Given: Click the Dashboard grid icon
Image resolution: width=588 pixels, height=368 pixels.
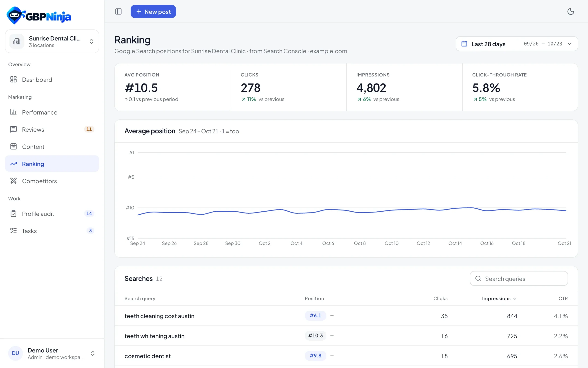Looking at the screenshot, I should pyautogui.click(x=13, y=80).
